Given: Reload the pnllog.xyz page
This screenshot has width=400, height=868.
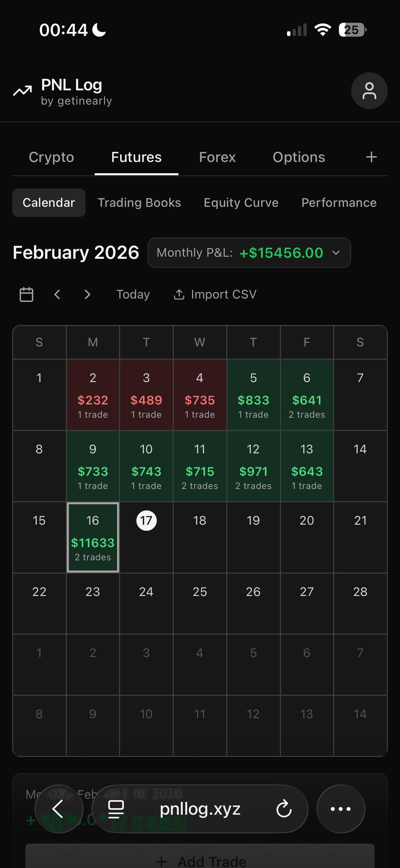Looking at the screenshot, I should tap(284, 809).
